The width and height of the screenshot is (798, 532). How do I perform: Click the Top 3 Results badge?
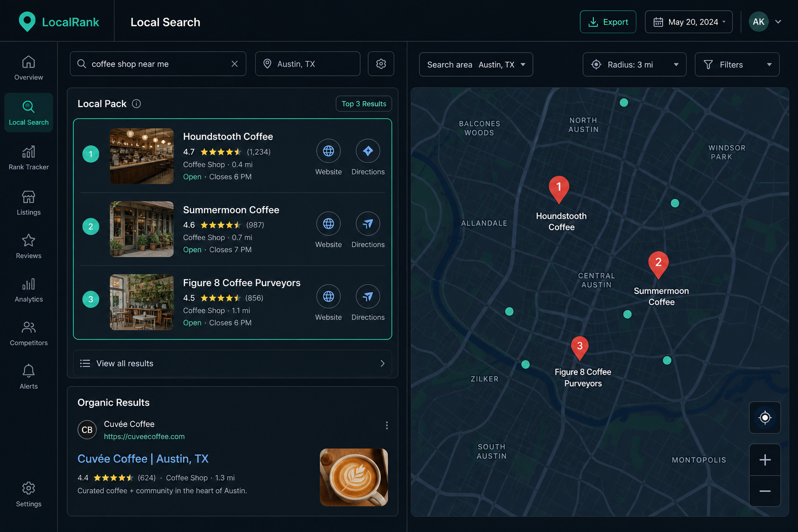coord(364,103)
